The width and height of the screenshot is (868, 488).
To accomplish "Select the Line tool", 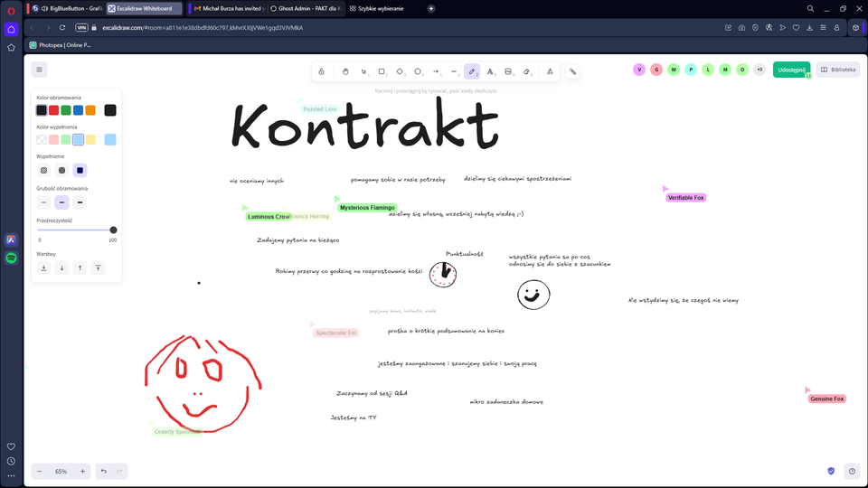I will click(454, 71).
